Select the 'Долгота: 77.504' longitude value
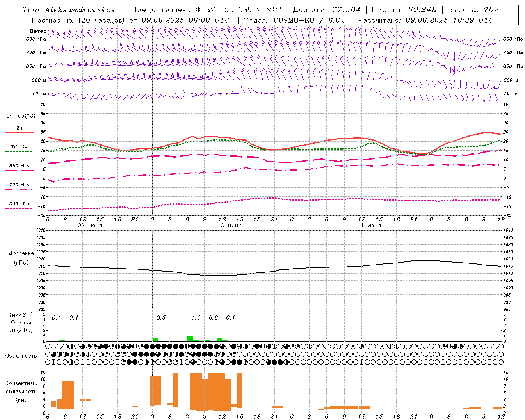 click(x=327, y=10)
